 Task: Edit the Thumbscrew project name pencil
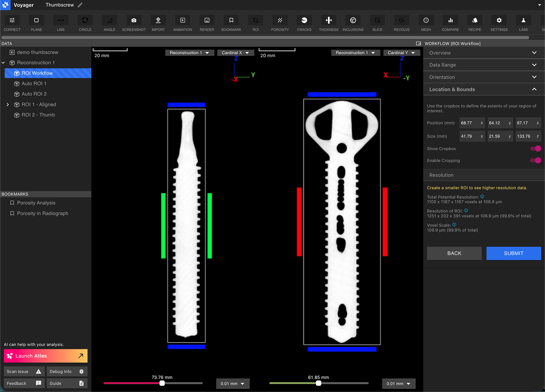point(80,5)
